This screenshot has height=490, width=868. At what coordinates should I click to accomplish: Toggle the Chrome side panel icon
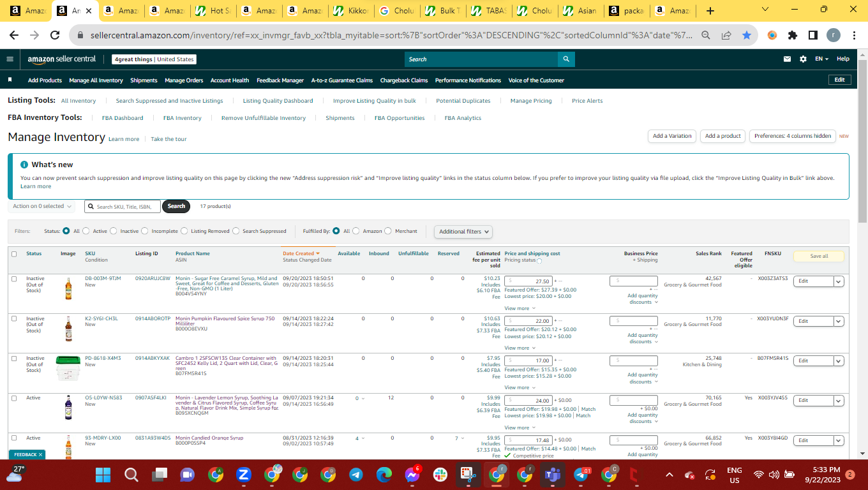(x=813, y=35)
